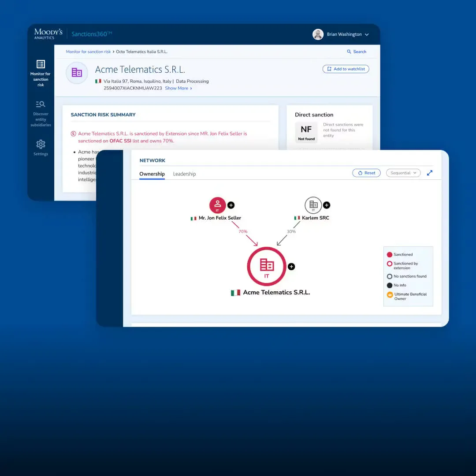Click OFAC SSI list link

click(120, 141)
